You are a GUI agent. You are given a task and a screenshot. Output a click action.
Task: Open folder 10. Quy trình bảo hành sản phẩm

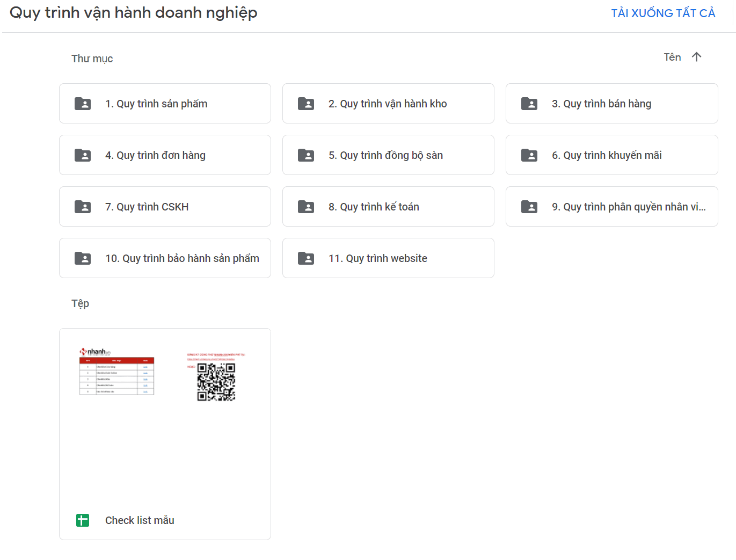coord(182,258)
